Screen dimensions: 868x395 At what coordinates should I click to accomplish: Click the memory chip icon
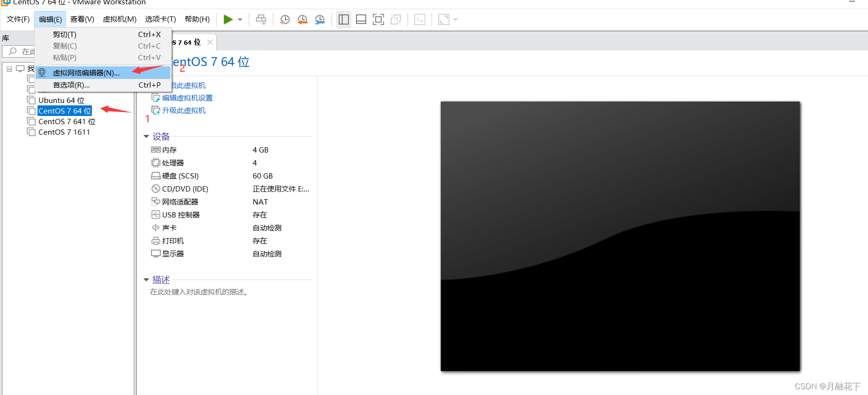(x=156, y=150)
